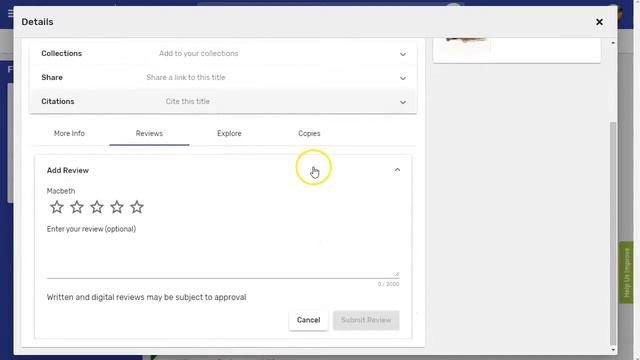
Task: Click the Macbeth title label
Action: point(61,191)
